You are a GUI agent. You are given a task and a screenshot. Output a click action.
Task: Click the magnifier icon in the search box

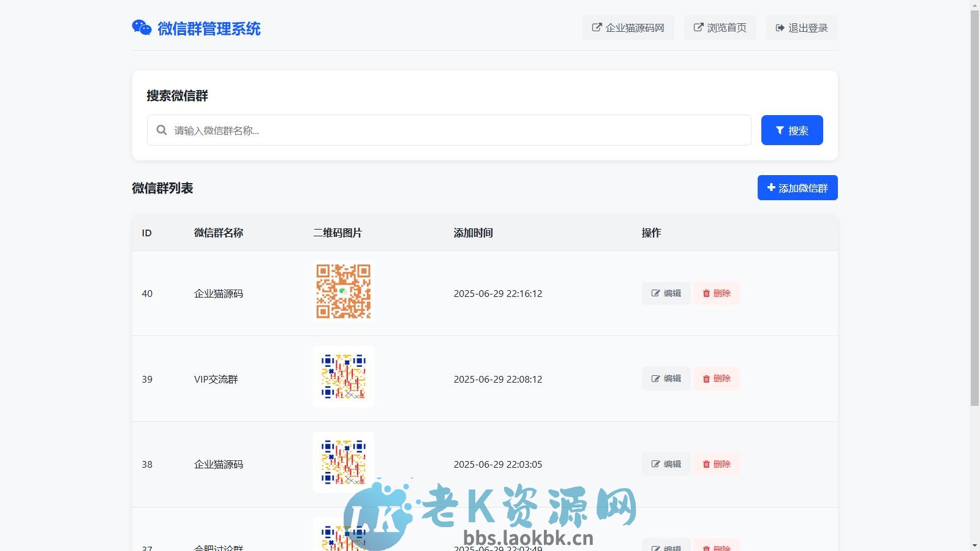pos(161,130)
